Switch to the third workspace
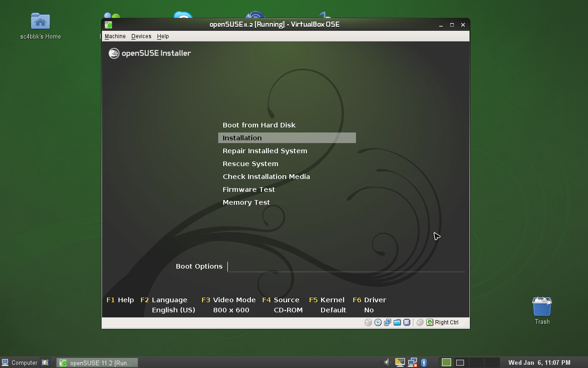 476,362
